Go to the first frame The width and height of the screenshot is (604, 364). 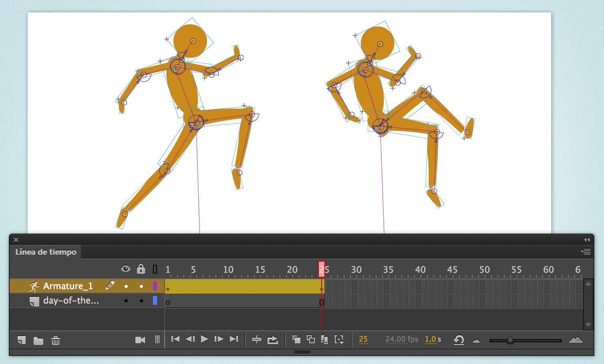pyautogui.click(x=175, y=339)
